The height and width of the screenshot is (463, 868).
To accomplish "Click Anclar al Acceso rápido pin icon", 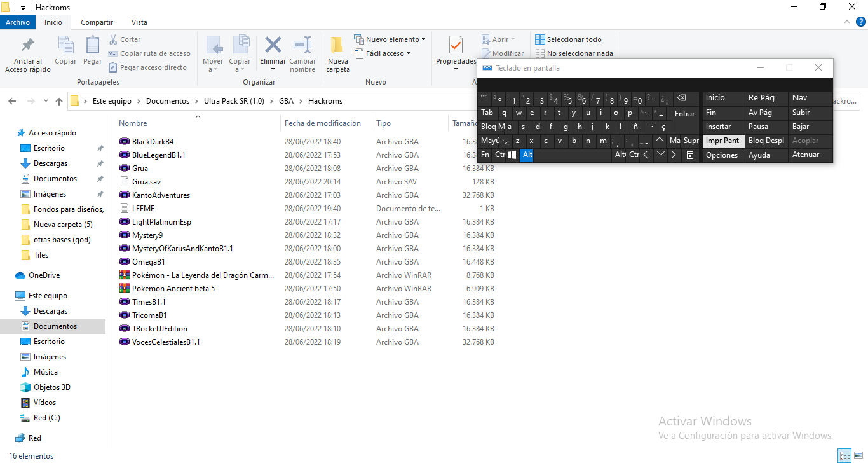I will tap(28, 46).
